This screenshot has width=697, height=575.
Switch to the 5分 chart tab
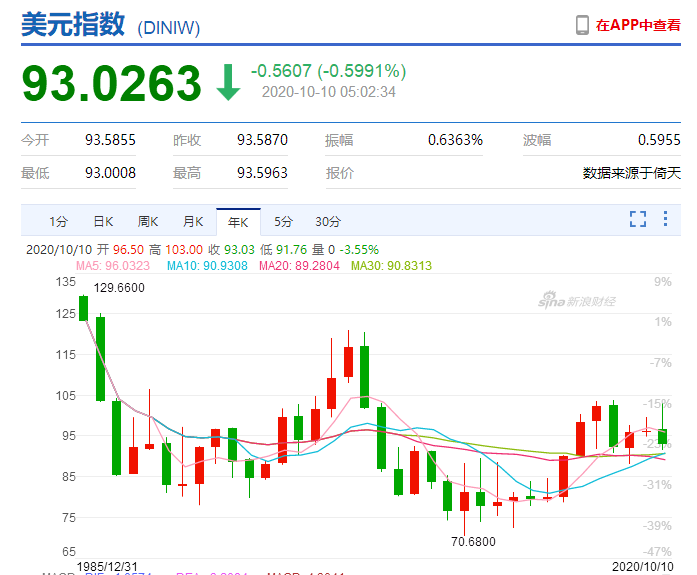[284, 222]
